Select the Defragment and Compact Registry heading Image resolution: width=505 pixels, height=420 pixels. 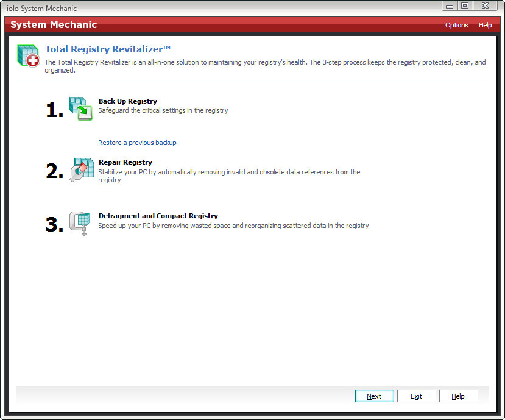pyautogui.click(x=158, y=216)
